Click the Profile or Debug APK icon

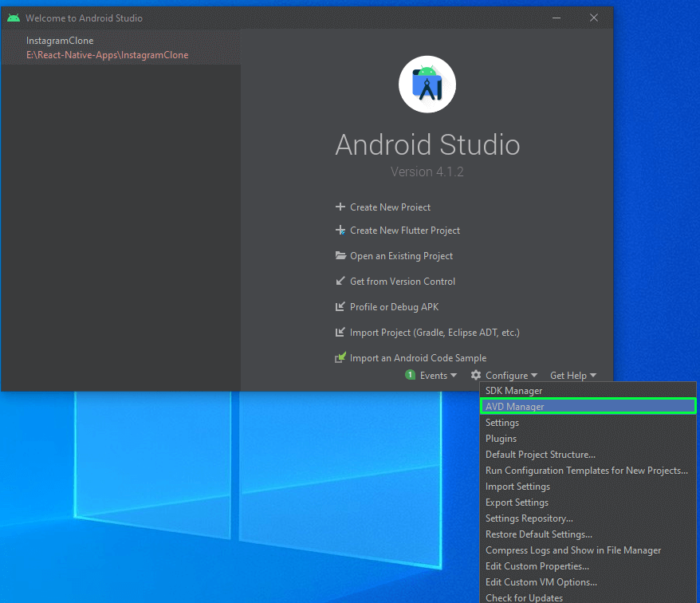[340, 307]
